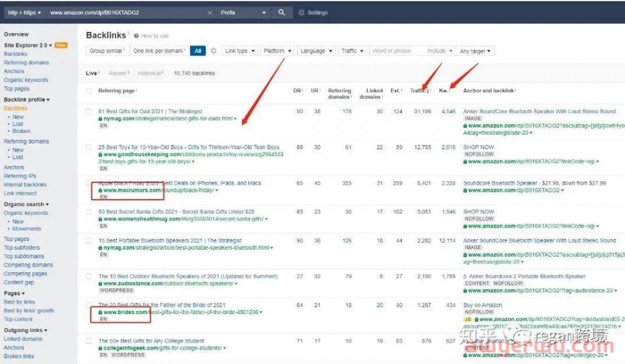Sort by the UR column header
This screenshot has width=625, height=364.
click(x=315, y=91)
